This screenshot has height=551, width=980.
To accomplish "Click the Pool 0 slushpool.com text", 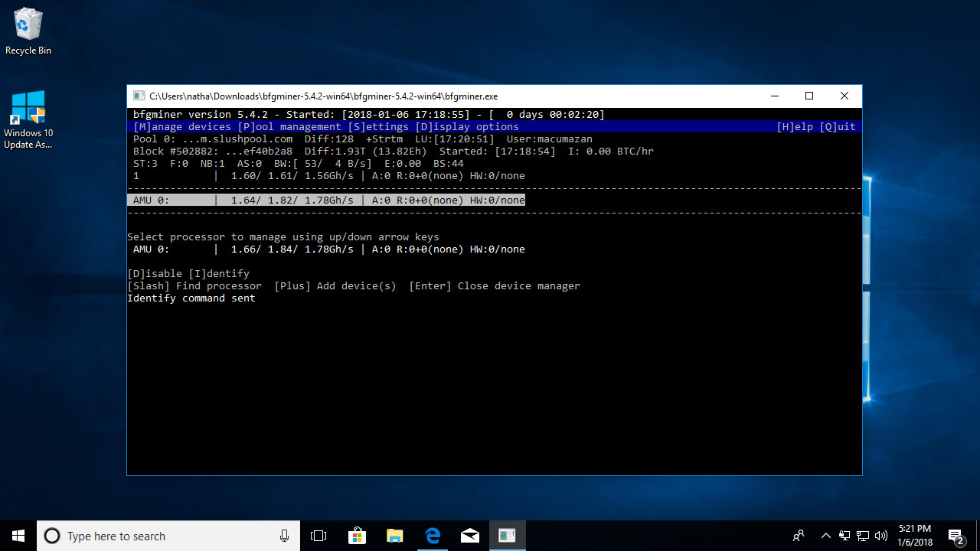I will [213, 139].
